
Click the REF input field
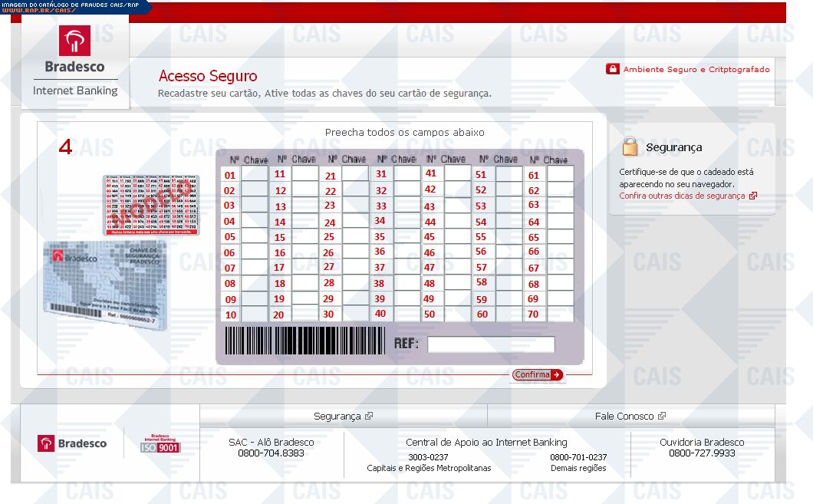pyautogui.click(x=491, y=344)
